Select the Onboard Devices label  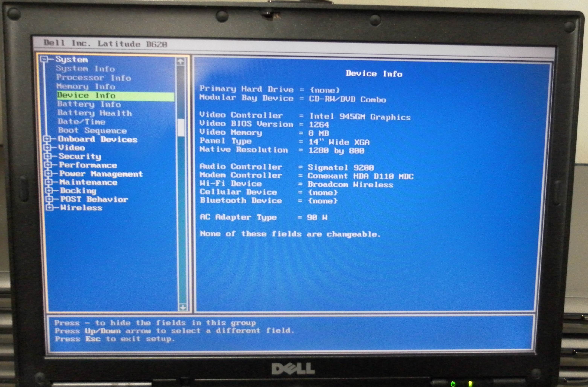click(98, 139)
